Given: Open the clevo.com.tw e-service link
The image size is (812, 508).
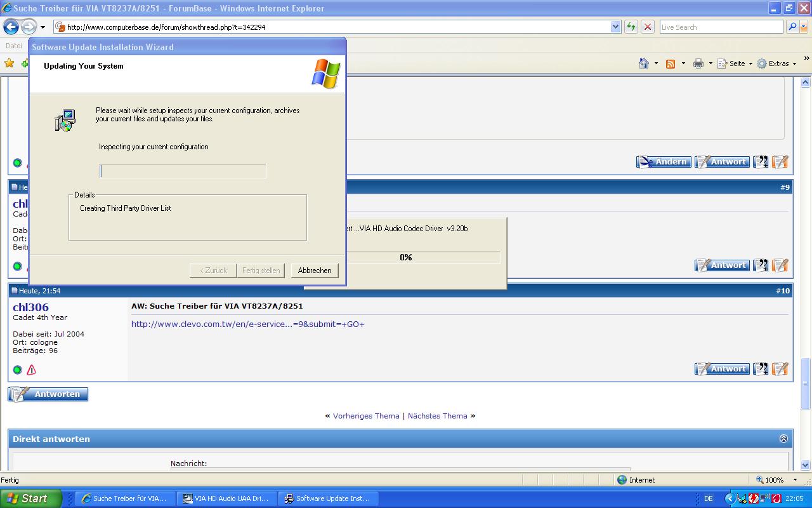Looking at the screenshot, I should (x=248, y=324).
